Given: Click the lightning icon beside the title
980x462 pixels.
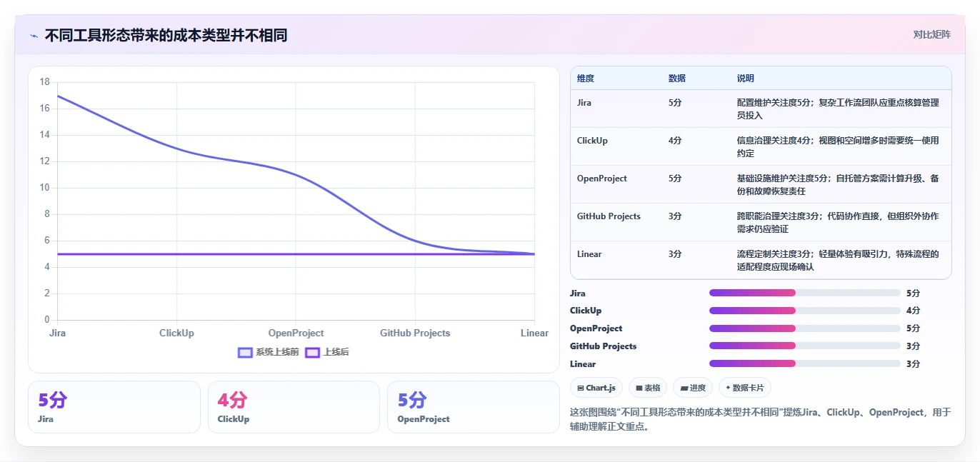Looking at the screenshot, I should pos(34,36).
